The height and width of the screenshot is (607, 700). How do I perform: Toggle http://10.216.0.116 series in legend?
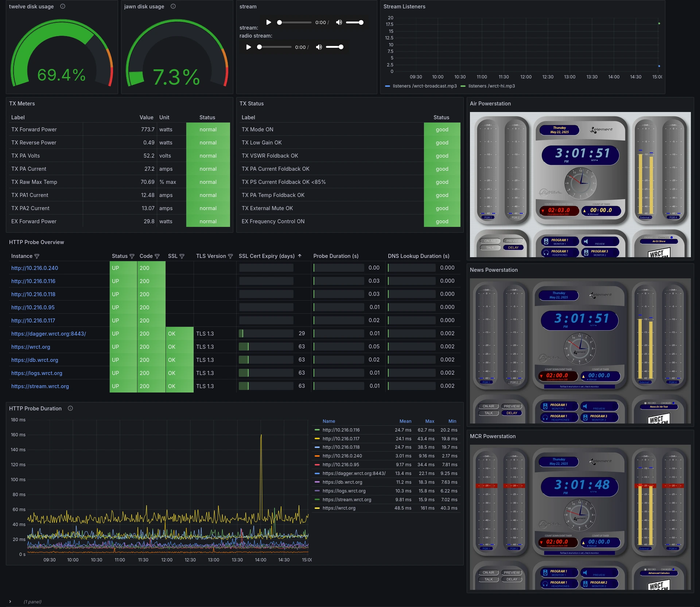tap(341, 430)
